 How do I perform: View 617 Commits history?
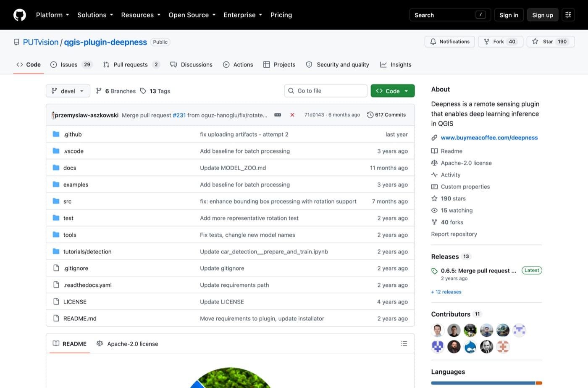tap(386, 115)
